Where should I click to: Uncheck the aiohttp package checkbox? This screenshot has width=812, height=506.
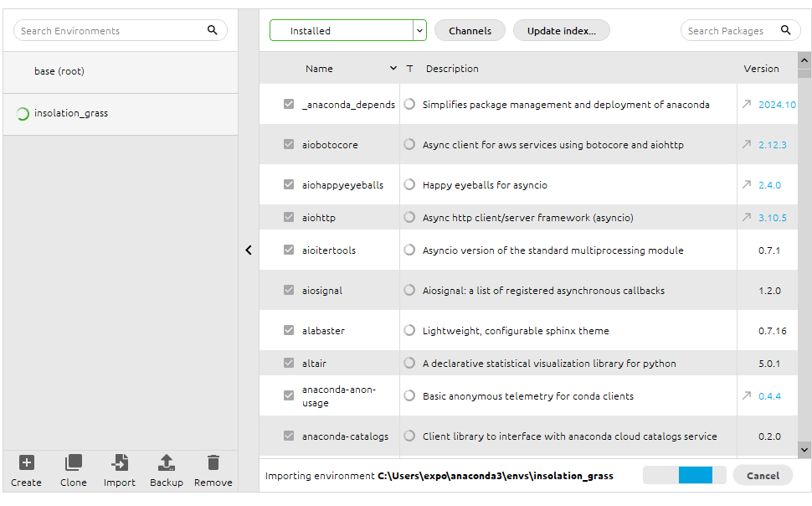289,218
